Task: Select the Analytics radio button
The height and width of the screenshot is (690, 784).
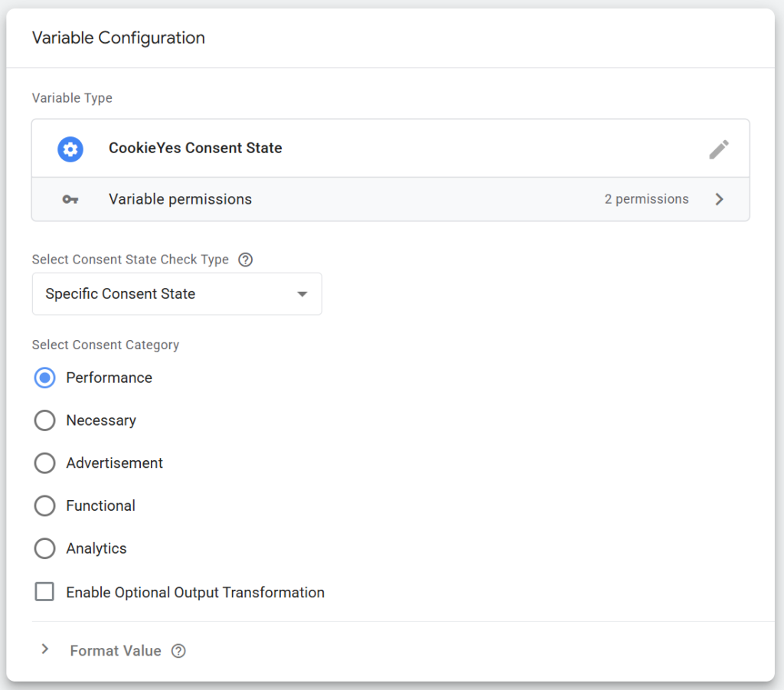Action: [x=45, y=548]
